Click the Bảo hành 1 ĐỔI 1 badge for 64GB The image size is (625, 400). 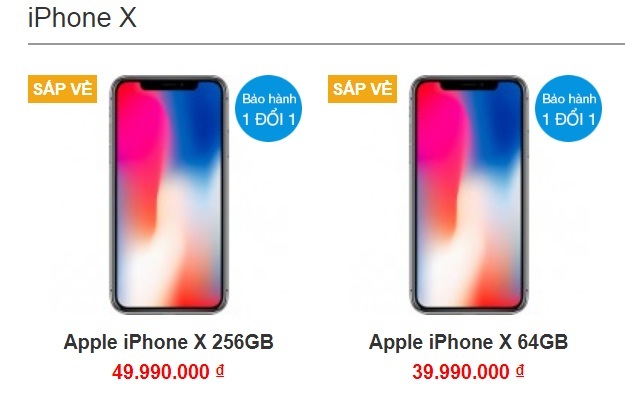click(x=568, y=108)
